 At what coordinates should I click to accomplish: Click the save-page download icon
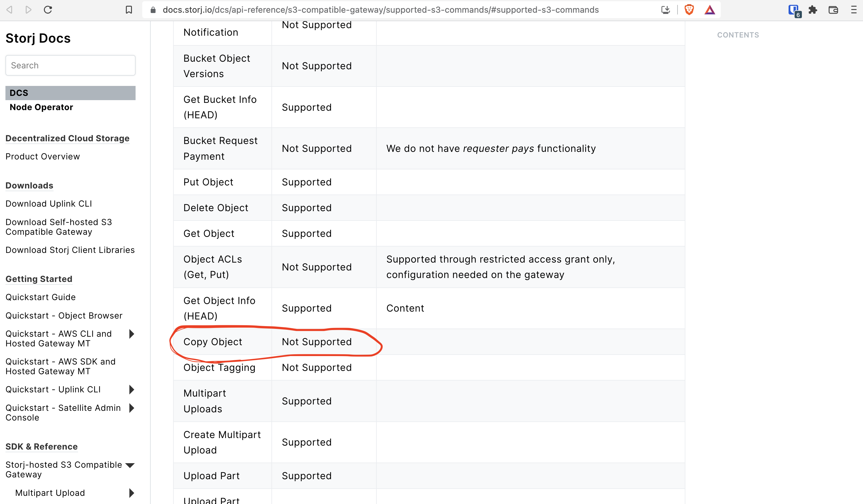click(665, 10)
